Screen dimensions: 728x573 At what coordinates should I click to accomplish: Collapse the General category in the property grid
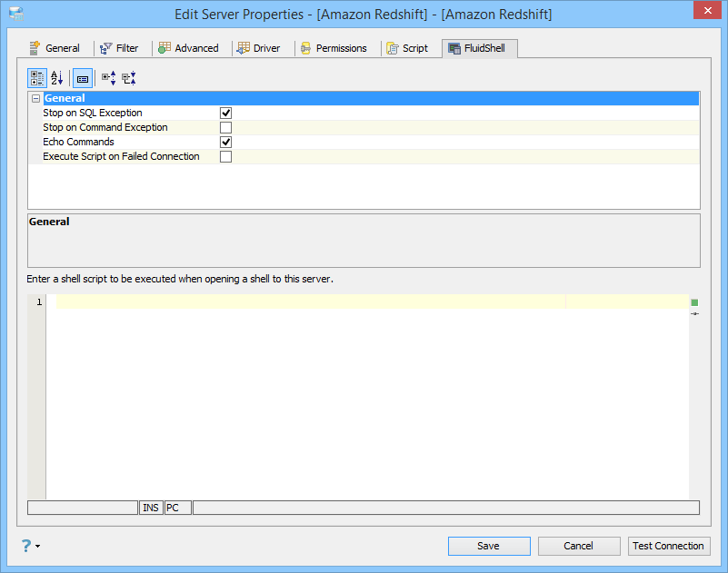pyautogui.click(x=35, y=98)
